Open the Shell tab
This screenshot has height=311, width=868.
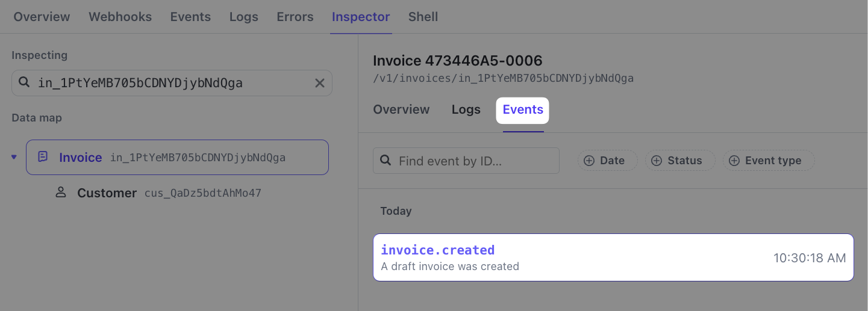pos(423,17)
